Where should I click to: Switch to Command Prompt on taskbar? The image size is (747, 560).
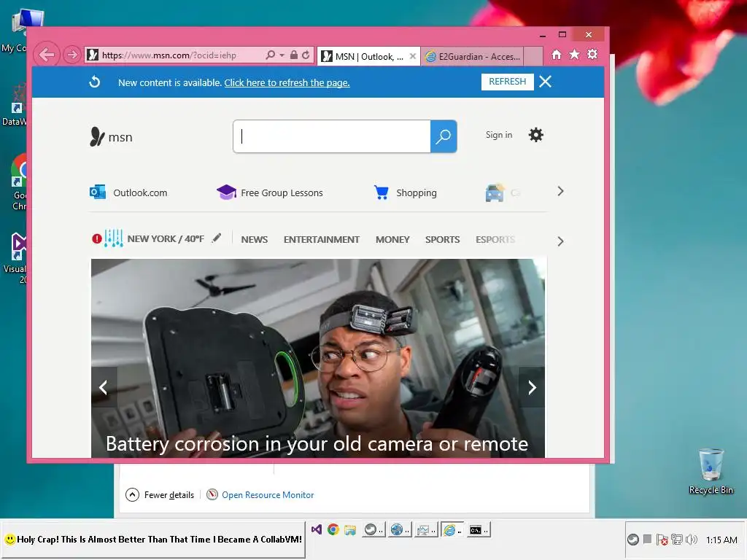click(478, 529)
